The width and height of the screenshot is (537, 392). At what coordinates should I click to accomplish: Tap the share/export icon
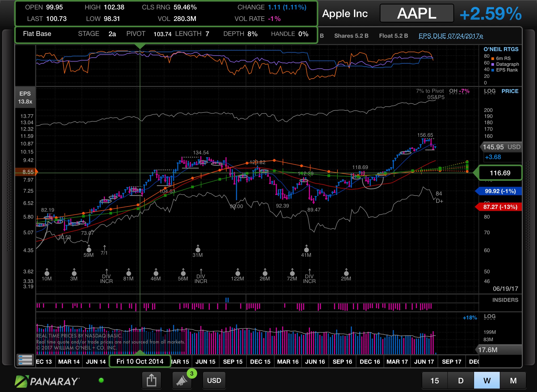(x=151, y=380)
